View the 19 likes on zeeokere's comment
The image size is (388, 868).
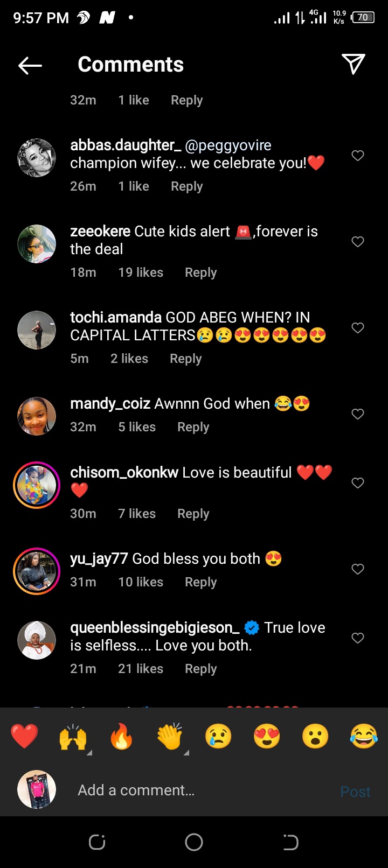[141, 272]
